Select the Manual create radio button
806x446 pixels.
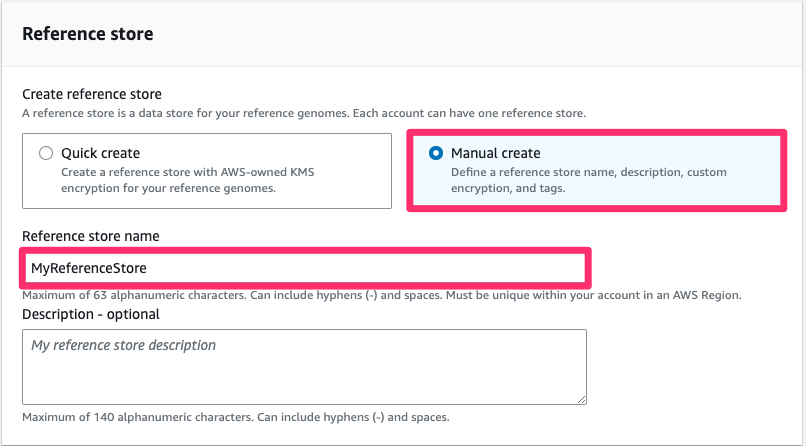click(x=435, y=153)
